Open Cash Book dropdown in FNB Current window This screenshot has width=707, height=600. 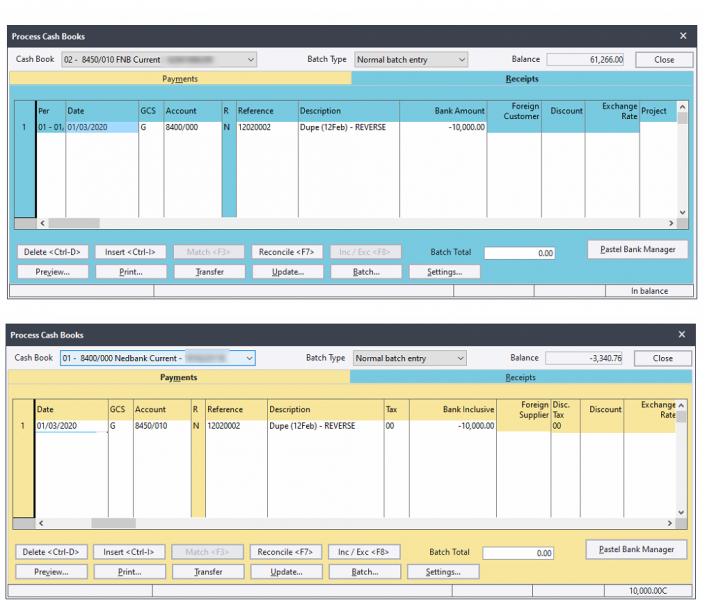(250, 60)
